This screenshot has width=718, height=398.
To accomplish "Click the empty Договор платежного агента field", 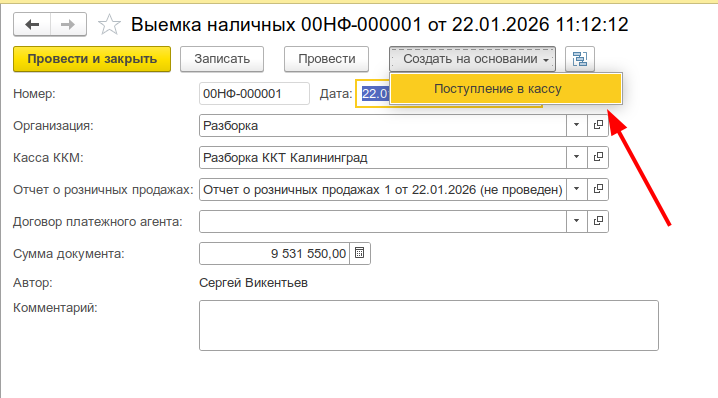I will point(383,222).
